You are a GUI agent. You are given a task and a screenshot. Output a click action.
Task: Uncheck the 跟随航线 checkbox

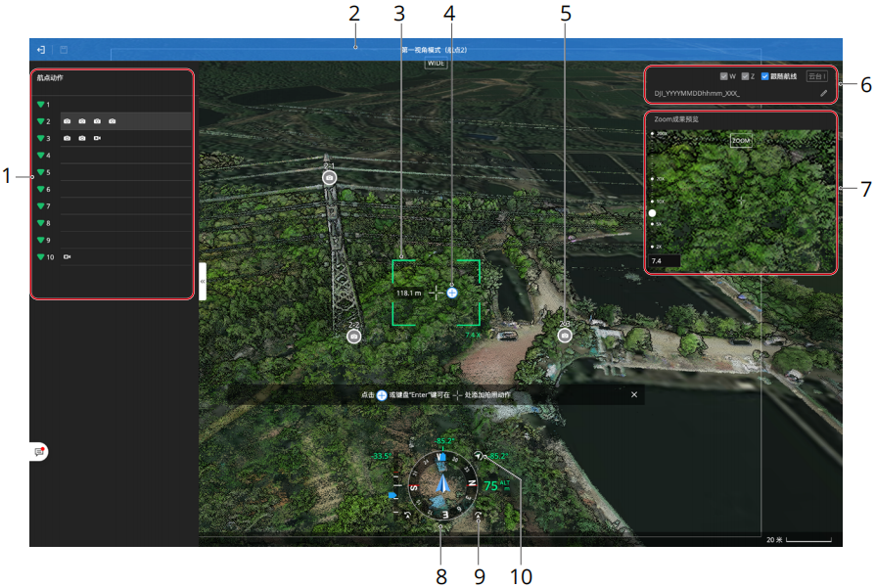click(x=764, y=76)
